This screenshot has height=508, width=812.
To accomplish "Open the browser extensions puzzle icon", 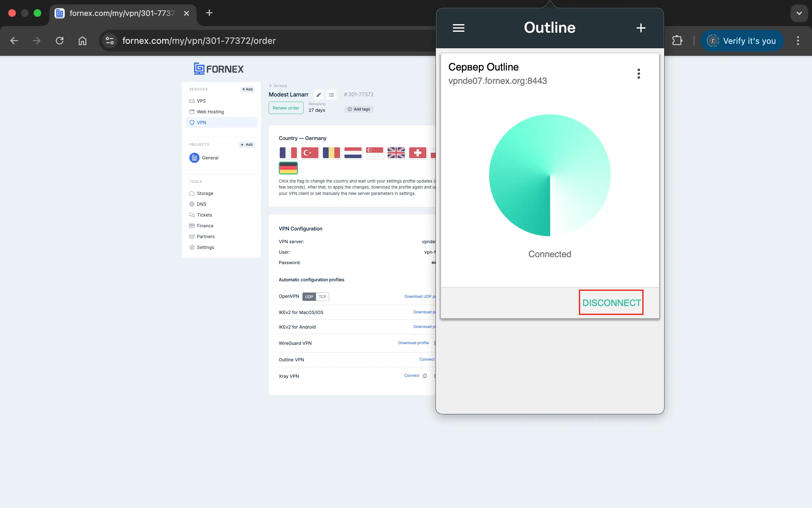I will pos(677,41).
